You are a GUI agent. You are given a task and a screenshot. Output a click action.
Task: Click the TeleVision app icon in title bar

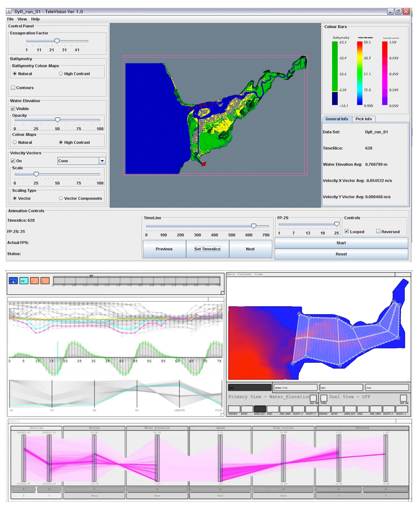pyautogui.click(x=9, y=11)
